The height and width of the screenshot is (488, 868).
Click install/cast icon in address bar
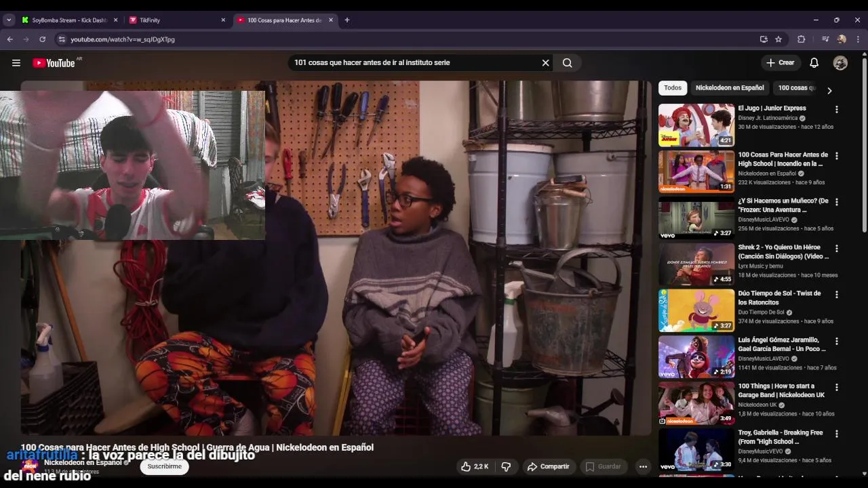tap(764, 39)
